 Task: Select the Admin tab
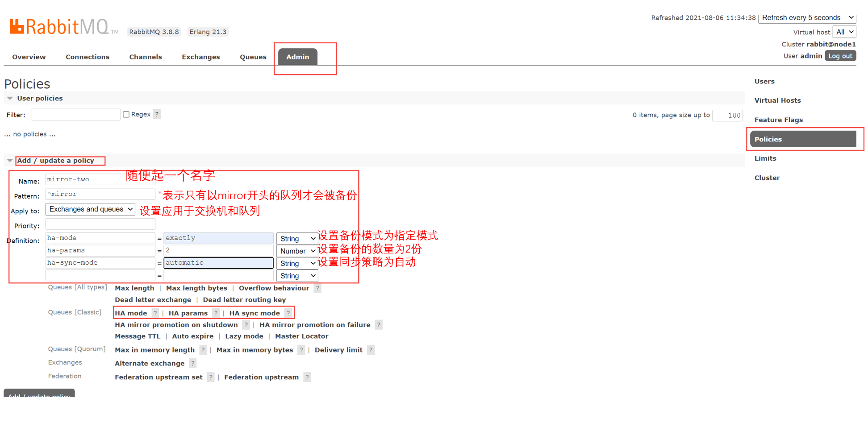298,57
